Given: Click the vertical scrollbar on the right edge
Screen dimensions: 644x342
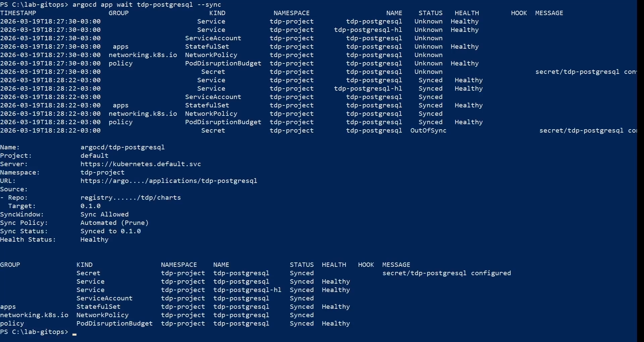Looking at the screenshot, I should 640,168.
